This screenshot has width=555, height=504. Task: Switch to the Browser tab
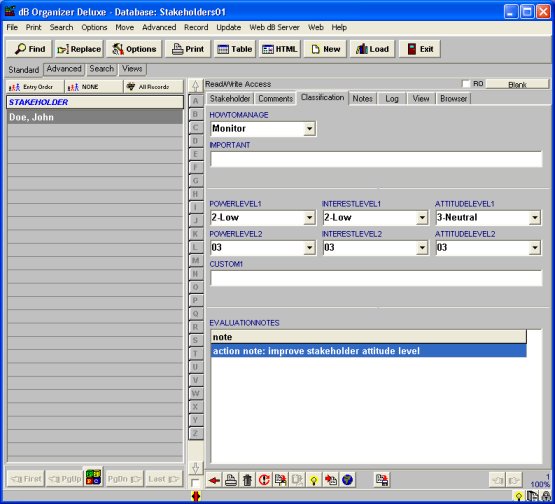pos(453,98)
